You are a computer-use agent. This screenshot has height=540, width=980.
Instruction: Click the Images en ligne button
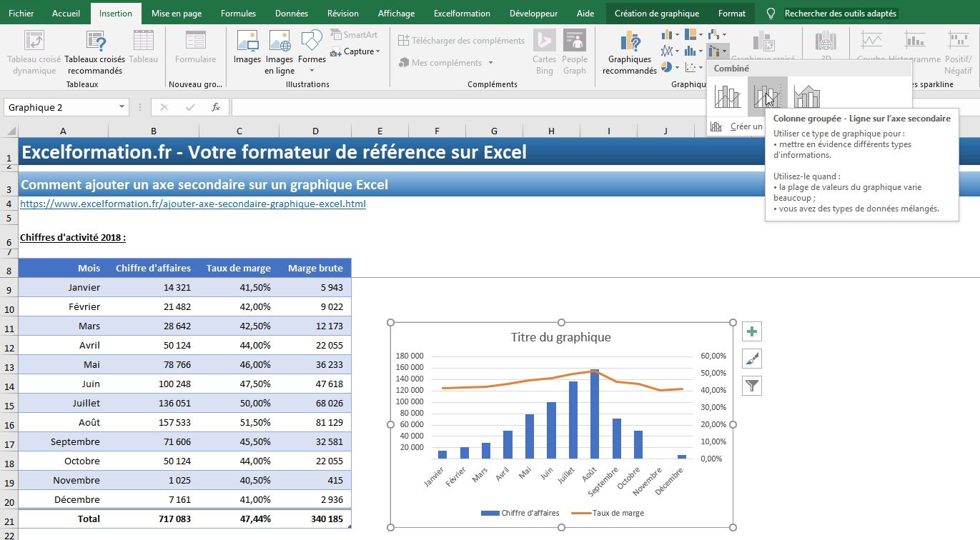(279, 53)
